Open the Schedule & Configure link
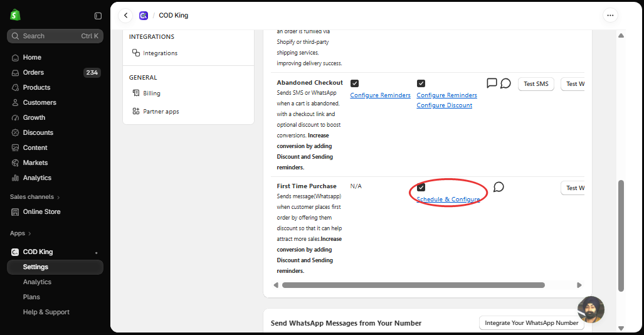 (x=448, y=199)
